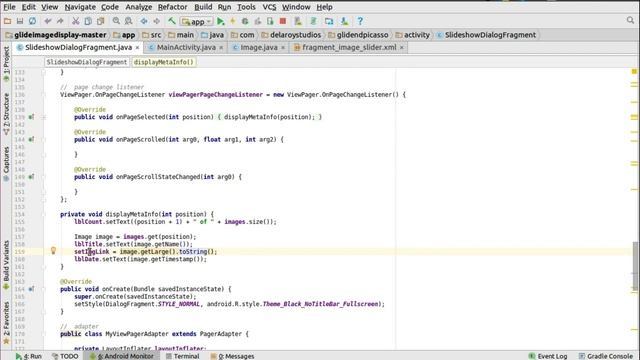
Task: Toggle the Captures tool window
Action: (6, 164)
